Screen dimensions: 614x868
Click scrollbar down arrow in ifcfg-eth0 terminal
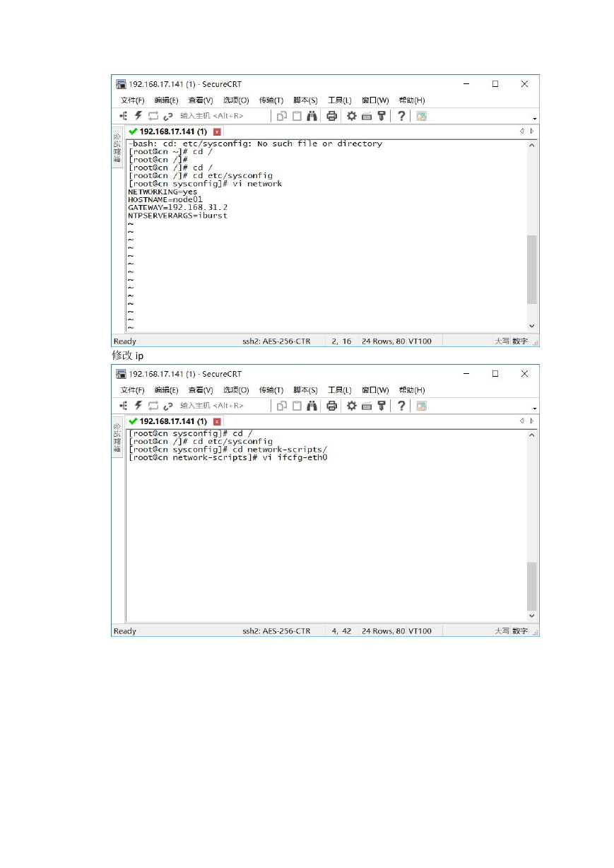coord(532,616)
